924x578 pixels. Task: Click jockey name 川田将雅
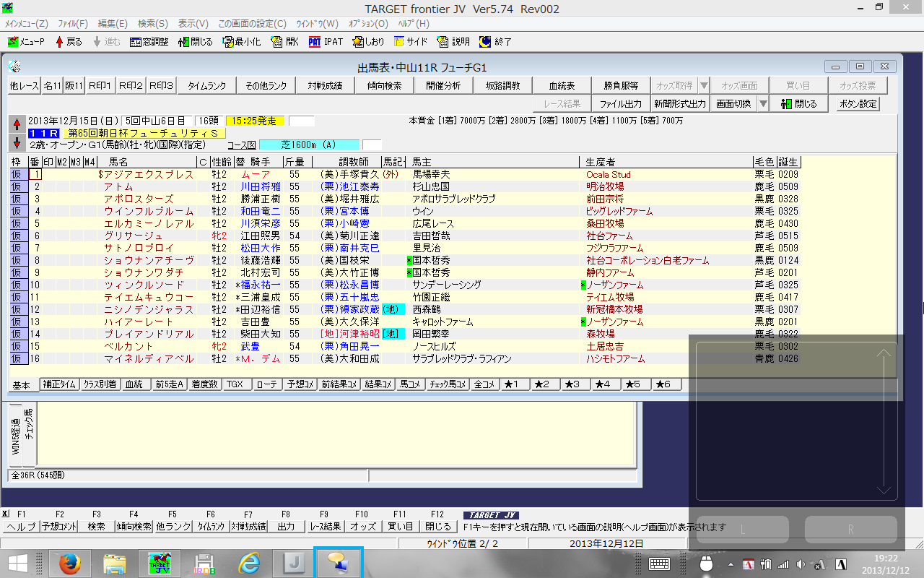pyautogui.click(x=261, y=186)
